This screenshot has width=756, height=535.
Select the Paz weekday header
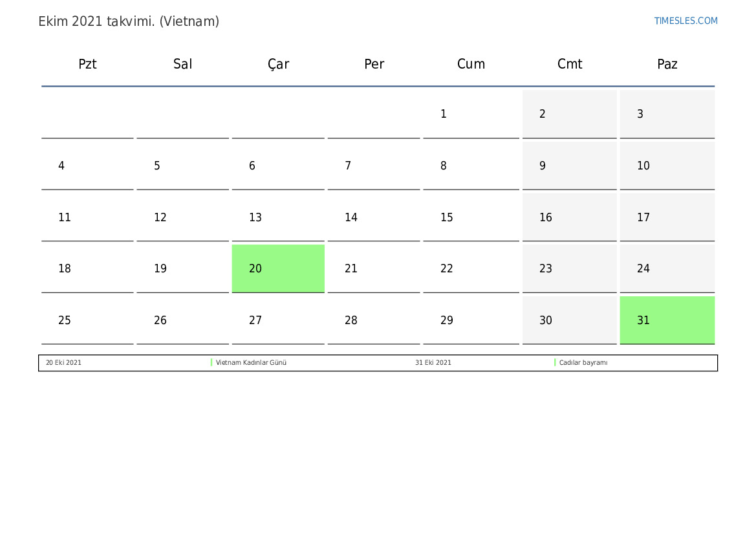tap(667, 64)
